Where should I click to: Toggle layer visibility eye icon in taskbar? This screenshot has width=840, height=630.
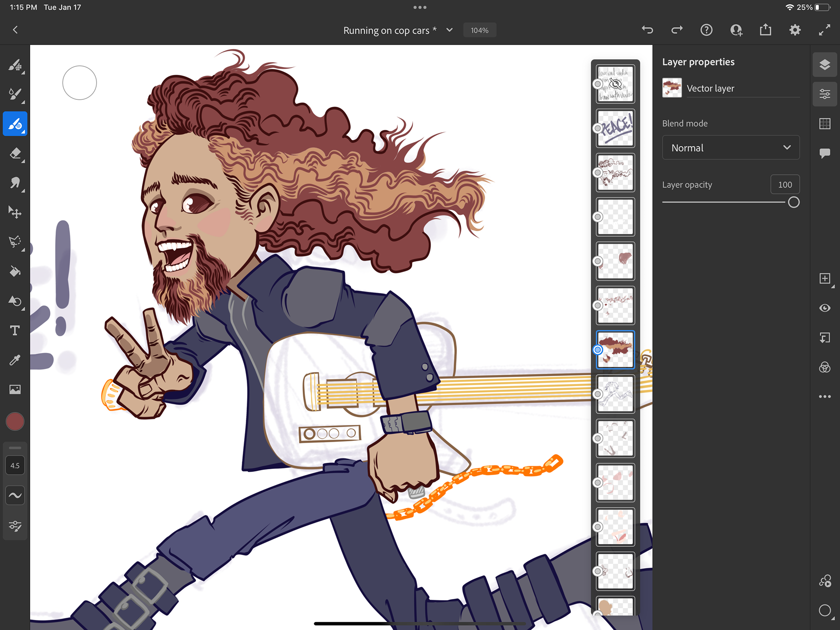tap(825, 308)
